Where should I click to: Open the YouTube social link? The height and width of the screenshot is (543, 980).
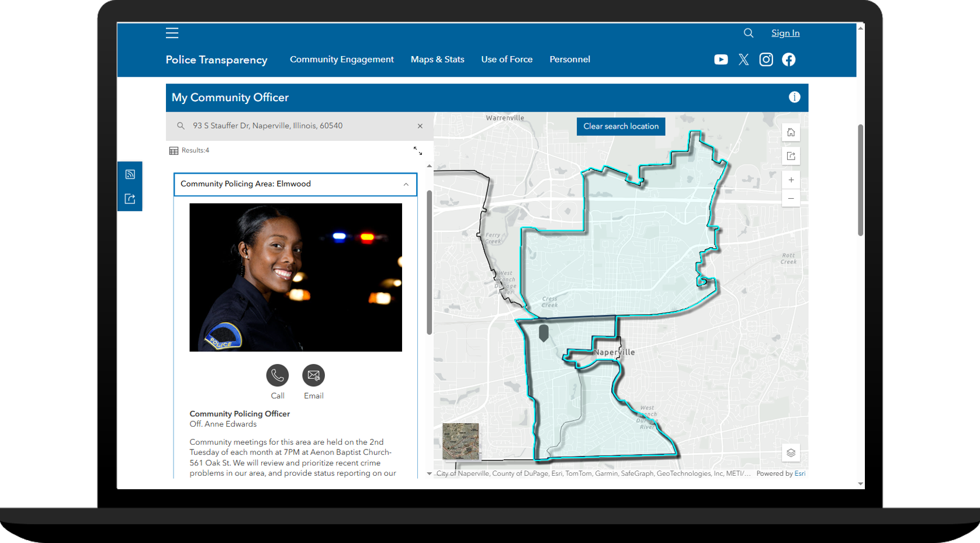coord(721,60)
